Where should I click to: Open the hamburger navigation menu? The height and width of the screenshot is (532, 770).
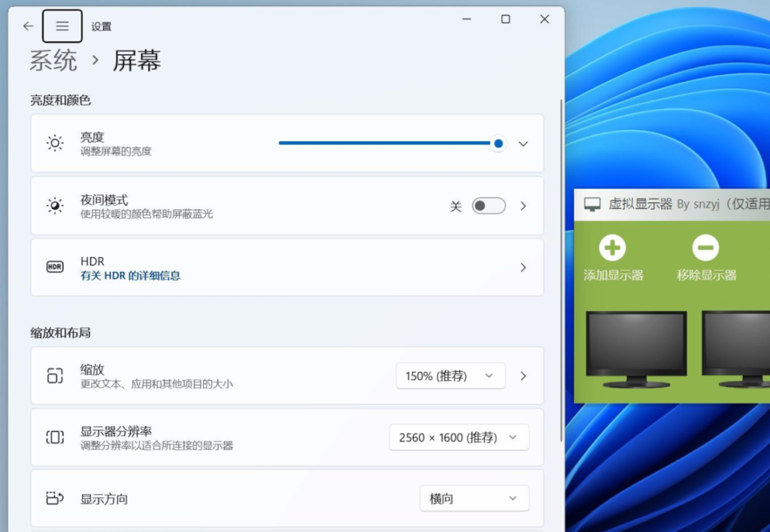[62, 26]
